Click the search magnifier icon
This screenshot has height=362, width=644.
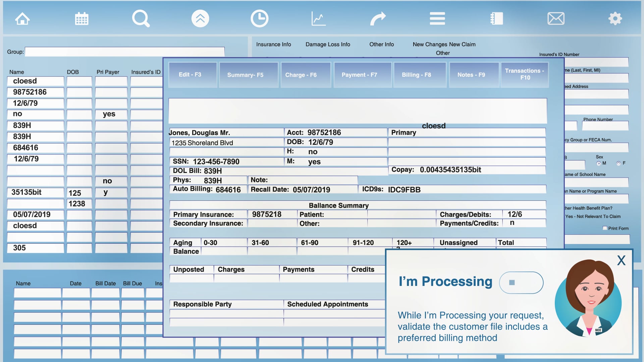(141, 19)
